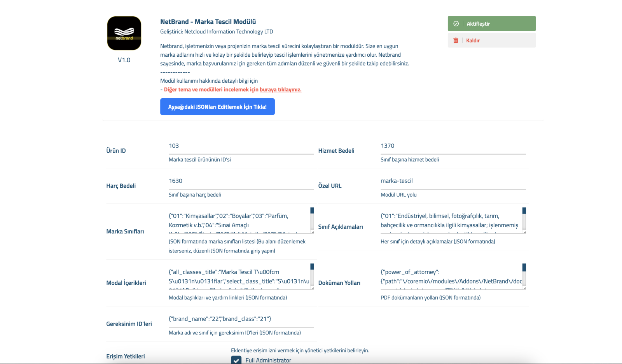Click the NetBrand module logo icon

[x=124, y=33]
